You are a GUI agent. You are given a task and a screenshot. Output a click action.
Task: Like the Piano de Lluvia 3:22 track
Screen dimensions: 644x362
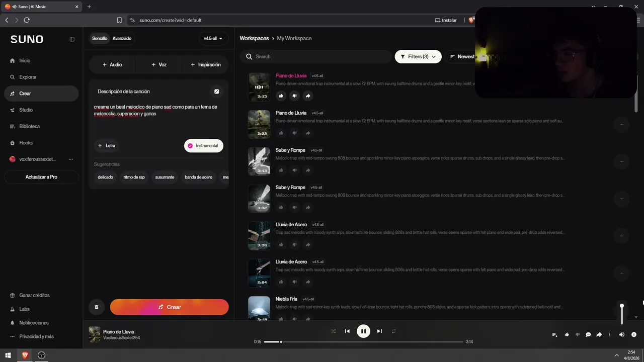(x=281, y=133)
